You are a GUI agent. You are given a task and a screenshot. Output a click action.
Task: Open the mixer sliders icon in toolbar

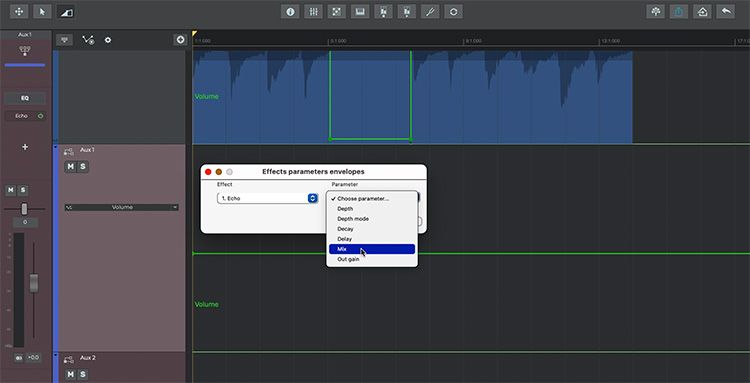[x=313, y=11]
